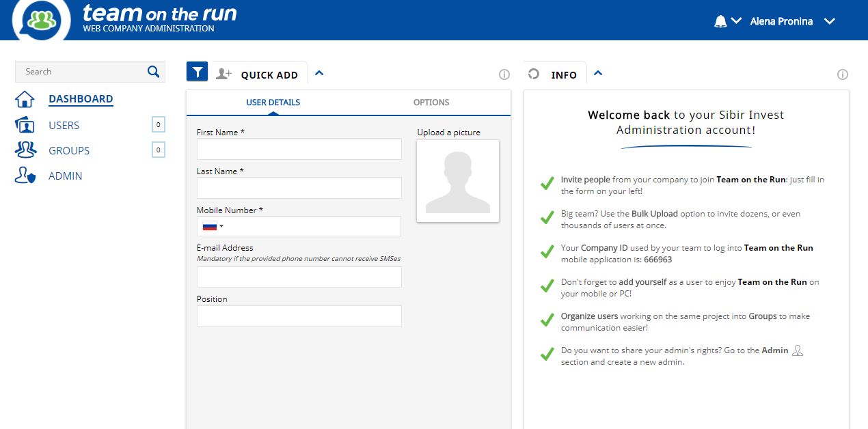Click the Upload a picture placeholder
Viewport: 868px width, 429px height.
click(x=457, y=181)
